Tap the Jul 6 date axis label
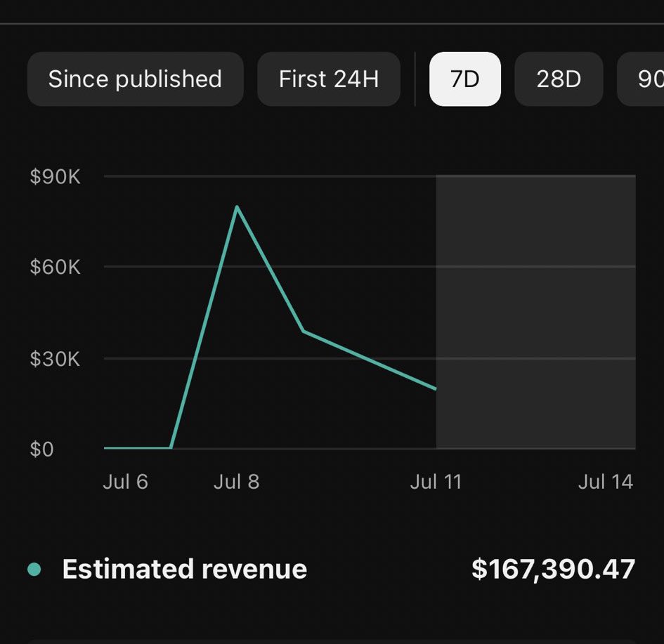This screenshot has width=664, height=644. 125,482
